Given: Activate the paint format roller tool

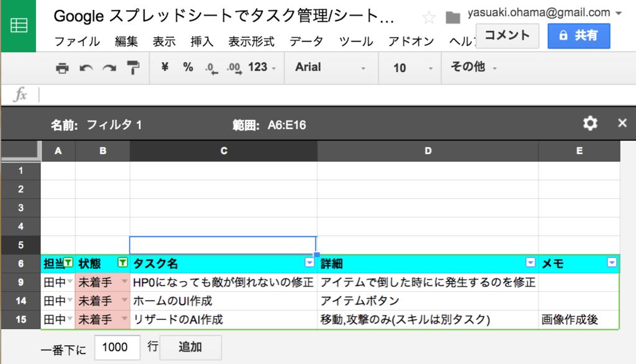Looking at the screenshot, I should 133,67.
